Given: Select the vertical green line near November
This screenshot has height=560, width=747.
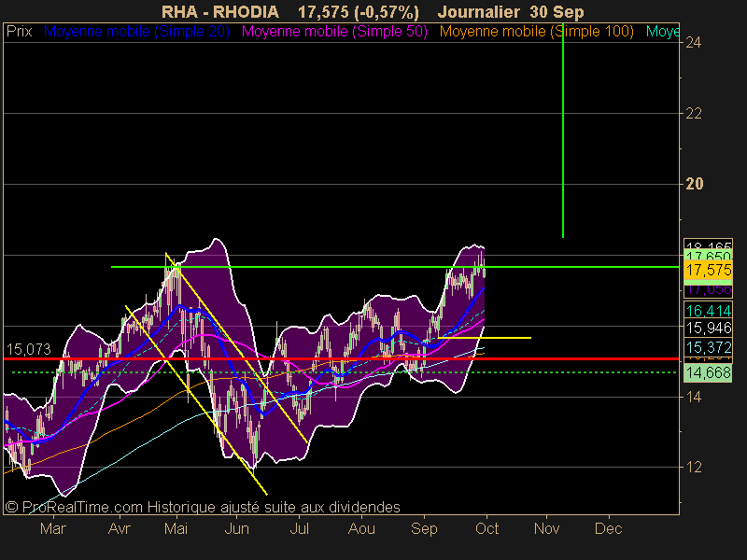Looking at the screenshot, I should (563, 131).
